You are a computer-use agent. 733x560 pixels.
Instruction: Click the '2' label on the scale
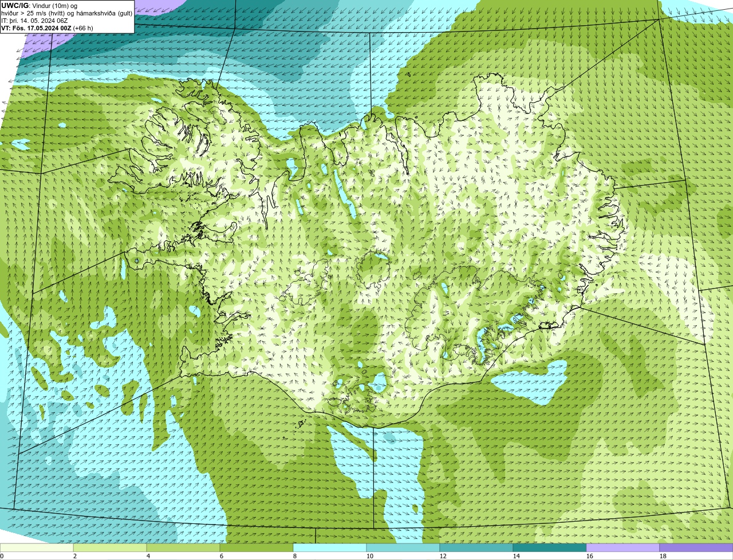pos(75,556)
